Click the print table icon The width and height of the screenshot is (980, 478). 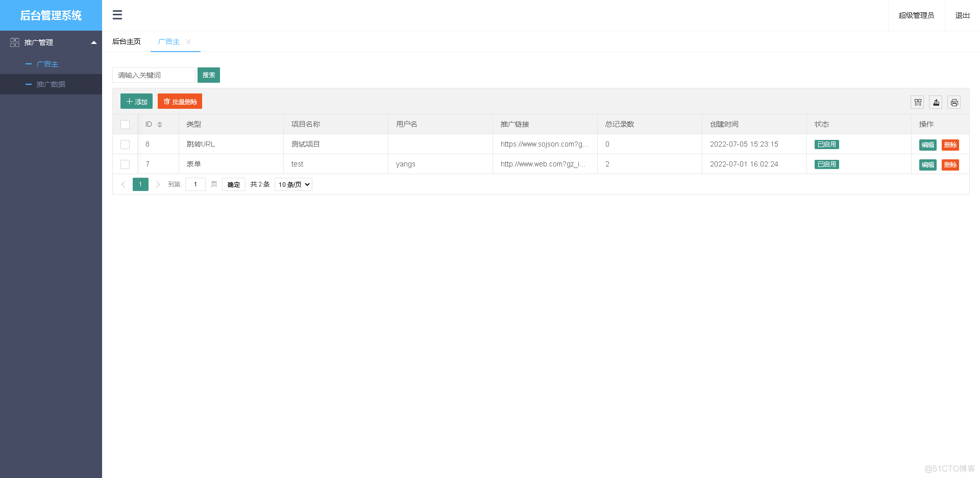tap(954, 102)
